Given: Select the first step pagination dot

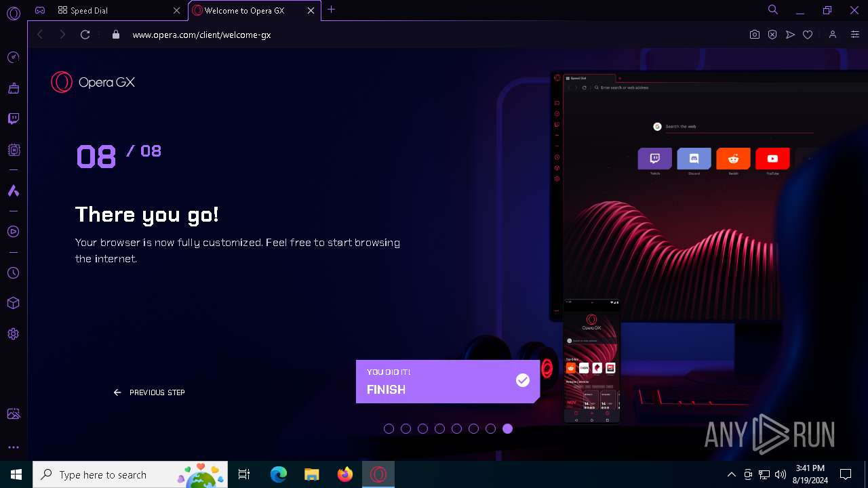Looking at the screenshot, I should pyautogui.click(x=389, y=428).
